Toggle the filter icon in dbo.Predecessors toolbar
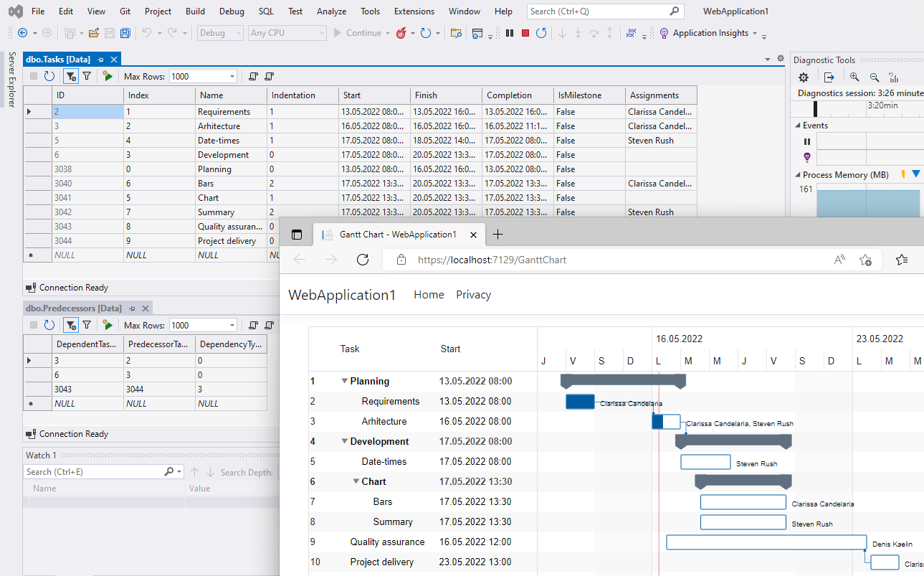924x576 pixels. click(87, 325)
